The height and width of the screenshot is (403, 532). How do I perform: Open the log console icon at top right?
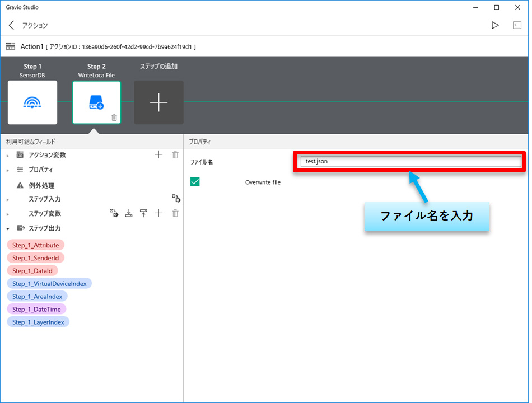[517, 25]
